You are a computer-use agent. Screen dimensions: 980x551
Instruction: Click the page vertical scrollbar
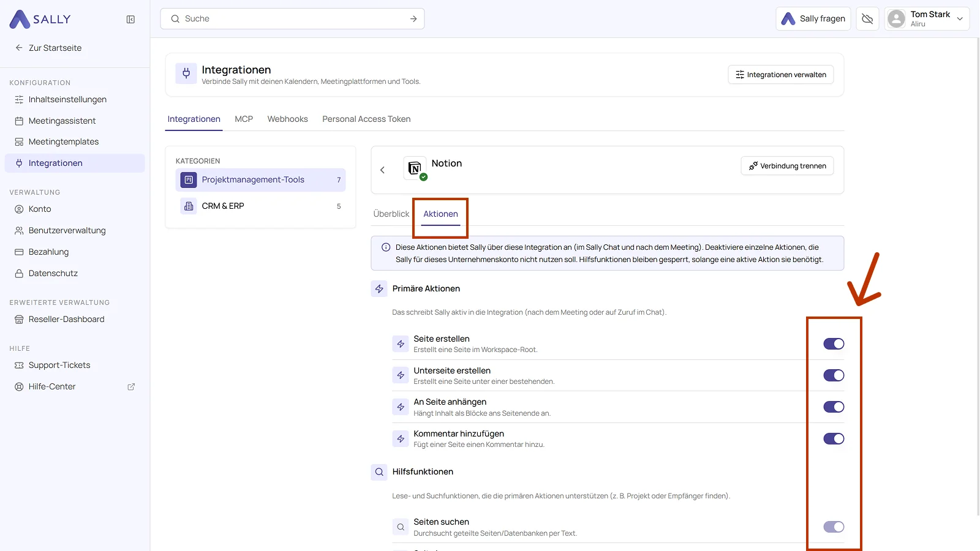tap(977, 275)
